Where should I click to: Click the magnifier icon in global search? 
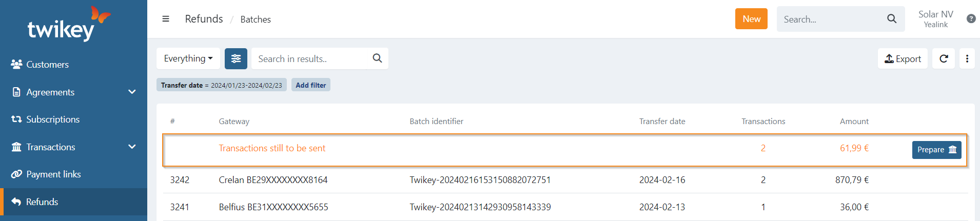tap(892, 19)
